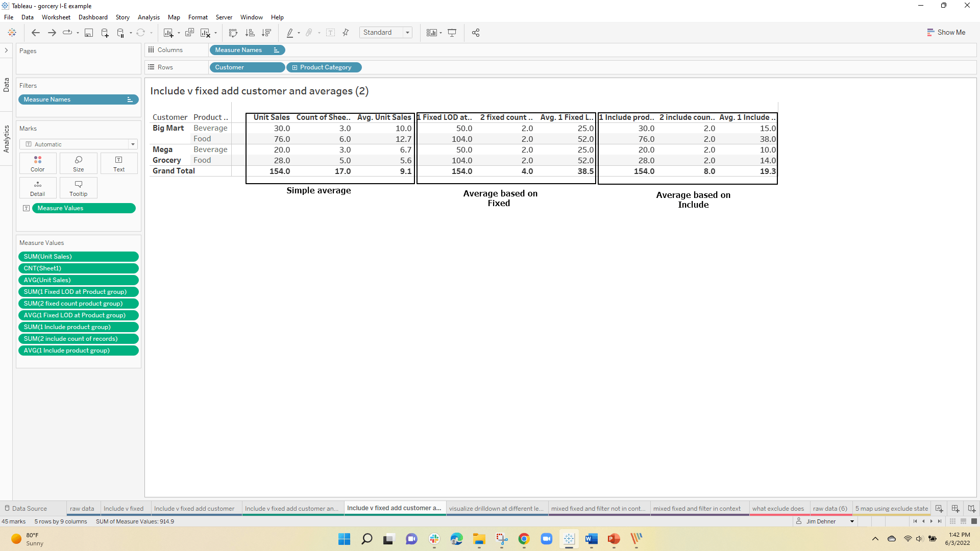
Task: Open the Size marks card
Action: (78, 163)
